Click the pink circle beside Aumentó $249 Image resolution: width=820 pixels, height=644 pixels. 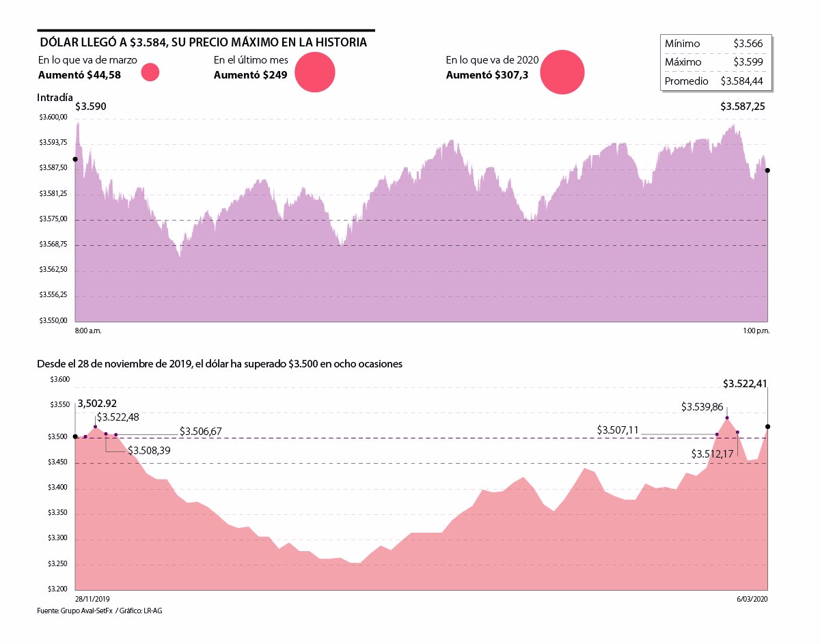(x=315, y=72)
